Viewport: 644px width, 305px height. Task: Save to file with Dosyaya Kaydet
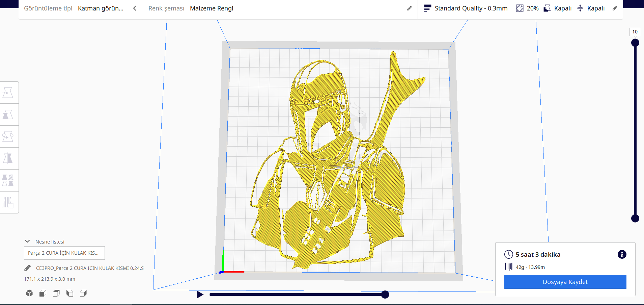pos(565,282)
